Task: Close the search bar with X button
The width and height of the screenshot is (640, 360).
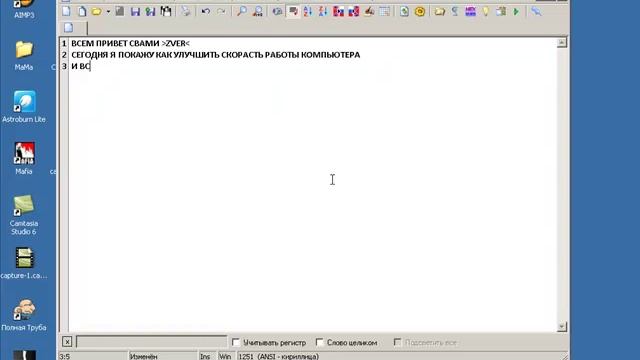Action: click(67, 342)
